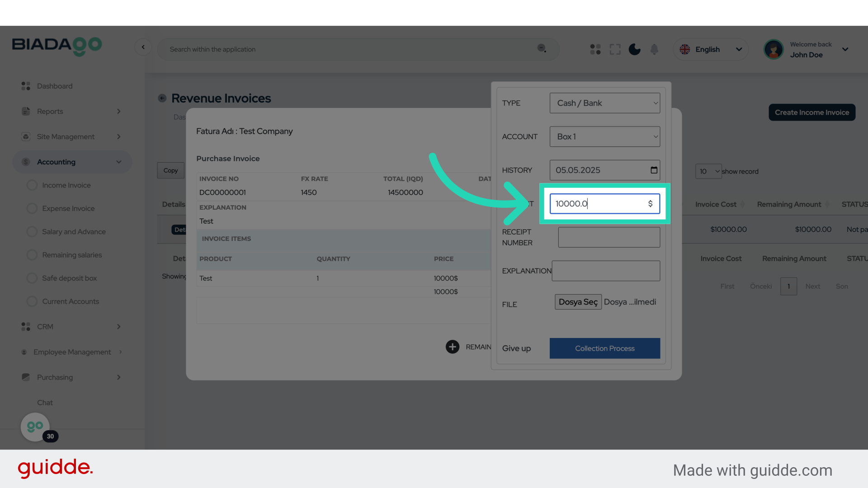Open the TYPE Cash / Bank dropdown
This screenshot has height=488, width=868.
(604, 103)
